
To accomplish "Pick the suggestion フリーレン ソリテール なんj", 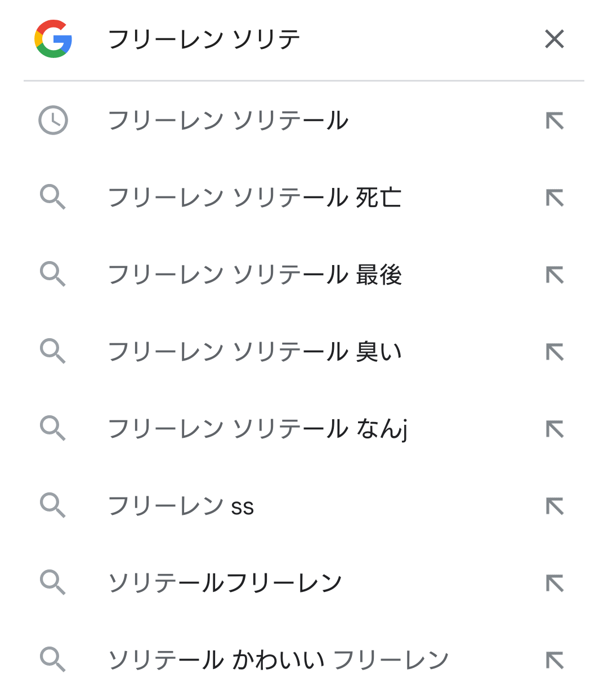I will coord(257,429).
